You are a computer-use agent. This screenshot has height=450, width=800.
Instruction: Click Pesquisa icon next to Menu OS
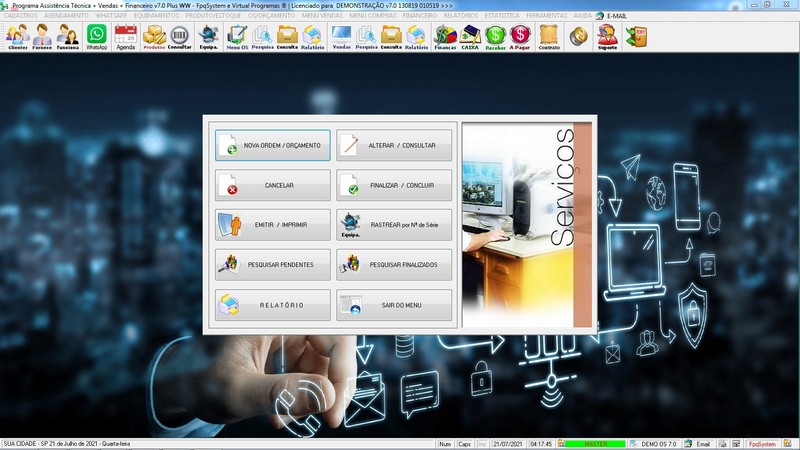pos(262,37)
